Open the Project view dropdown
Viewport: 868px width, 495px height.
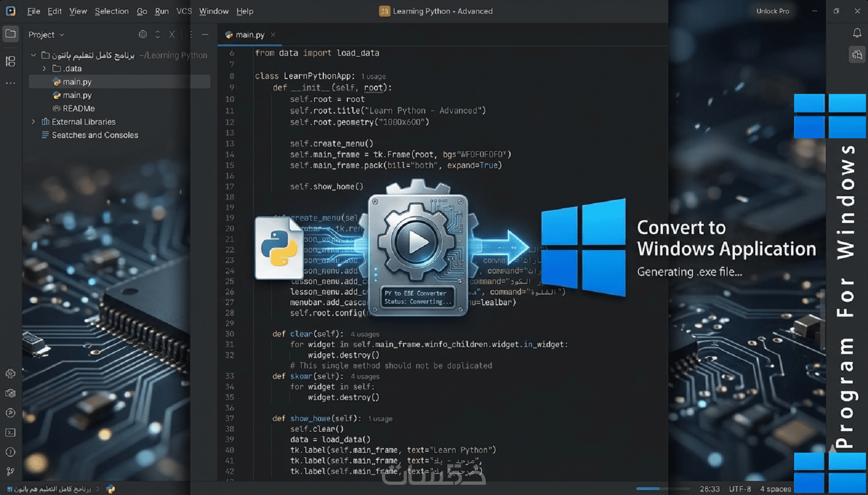pyautogui.click(x=46, y=35)
